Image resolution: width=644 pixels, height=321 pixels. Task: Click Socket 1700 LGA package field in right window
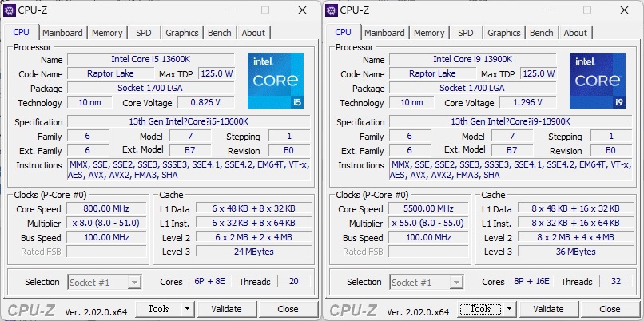(x=473, y=88)
